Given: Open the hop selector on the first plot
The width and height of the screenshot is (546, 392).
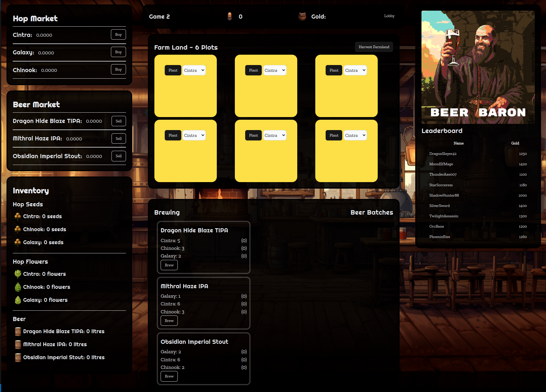Looking at the screenshot, I should [194, 70].
